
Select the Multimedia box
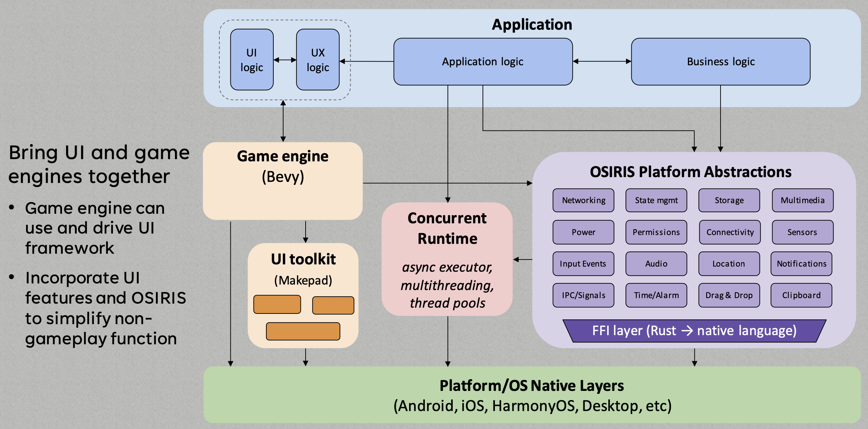click(802, 200)
